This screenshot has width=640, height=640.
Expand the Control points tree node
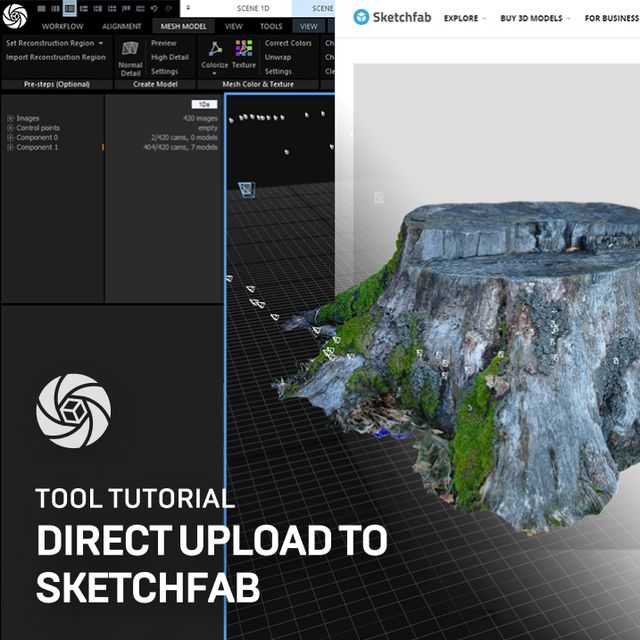point(10,128)
